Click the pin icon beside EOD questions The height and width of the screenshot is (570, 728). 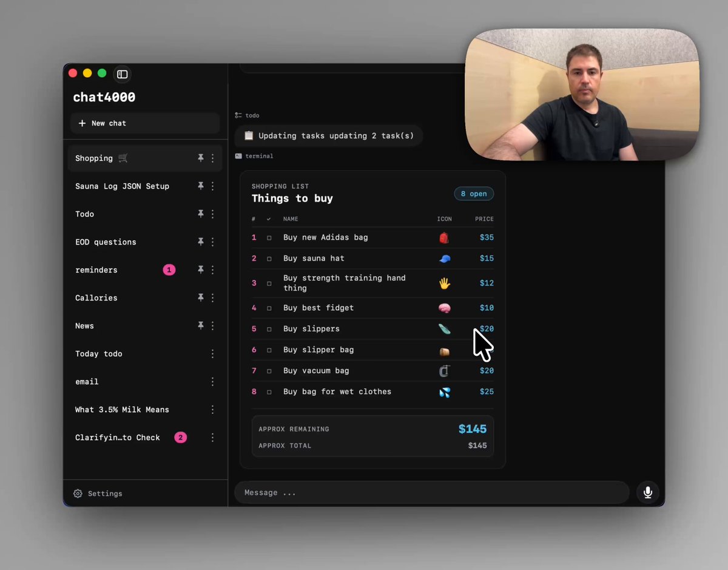coord(200,242)
